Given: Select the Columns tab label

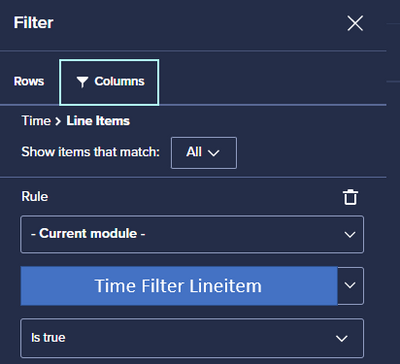Looking at the screenshot, I should [x=119, y=81].
